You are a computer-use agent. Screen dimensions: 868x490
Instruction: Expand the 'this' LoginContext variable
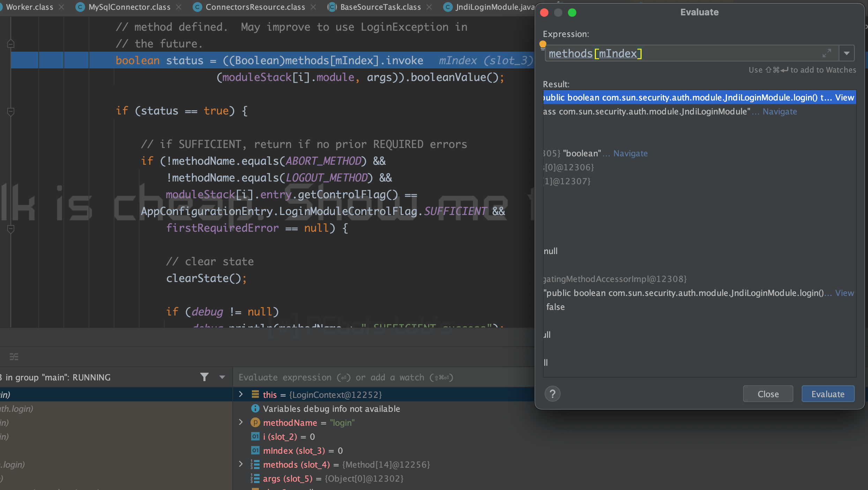click(241, 394)
